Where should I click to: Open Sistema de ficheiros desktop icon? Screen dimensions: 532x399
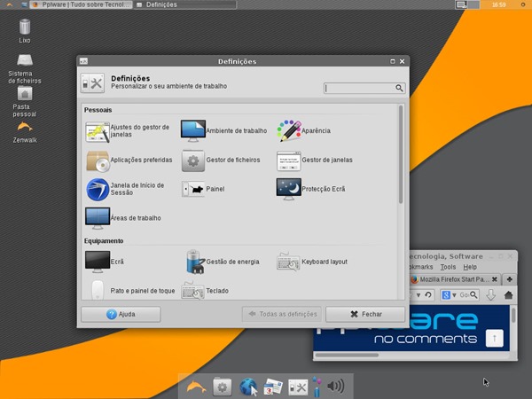(x=25, y=69)
